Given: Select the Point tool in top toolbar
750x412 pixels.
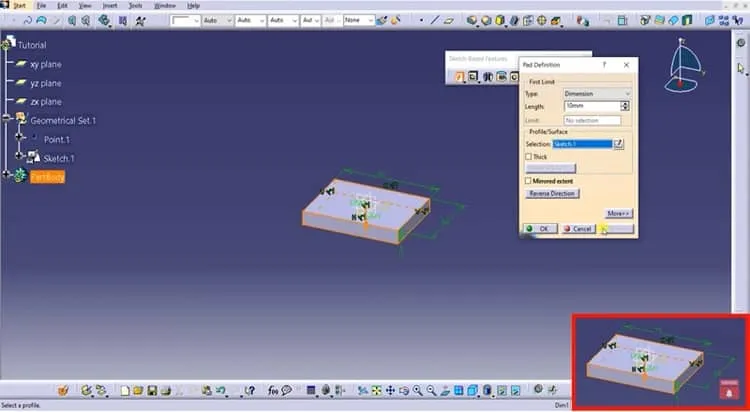Looking at the screenshot, I should [421, 21].
